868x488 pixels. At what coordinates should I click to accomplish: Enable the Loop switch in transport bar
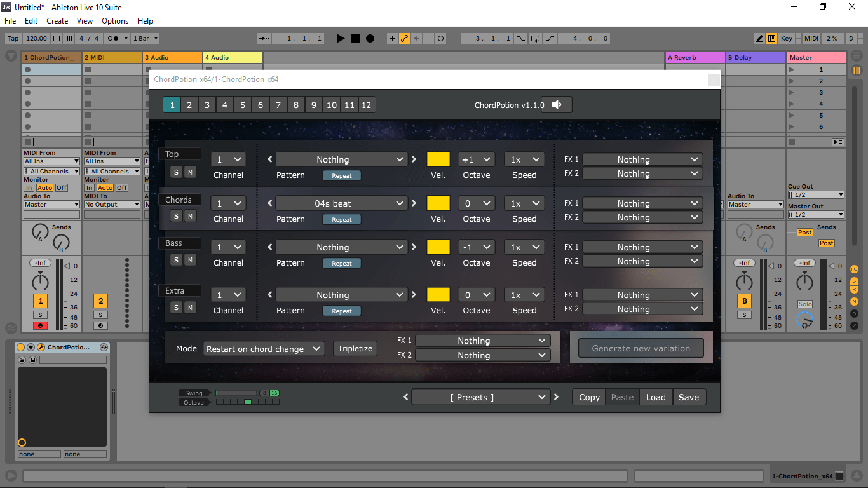point(535,39)
